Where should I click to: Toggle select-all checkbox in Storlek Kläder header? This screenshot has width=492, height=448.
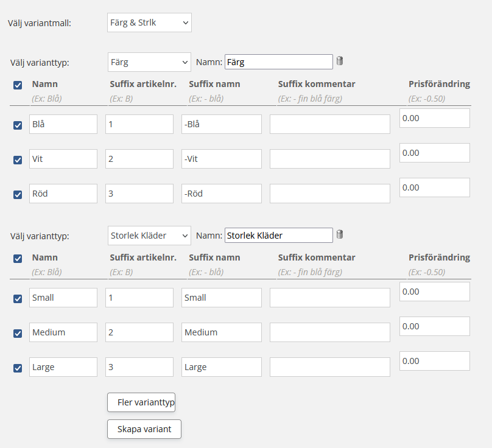[x=18, y=259]
